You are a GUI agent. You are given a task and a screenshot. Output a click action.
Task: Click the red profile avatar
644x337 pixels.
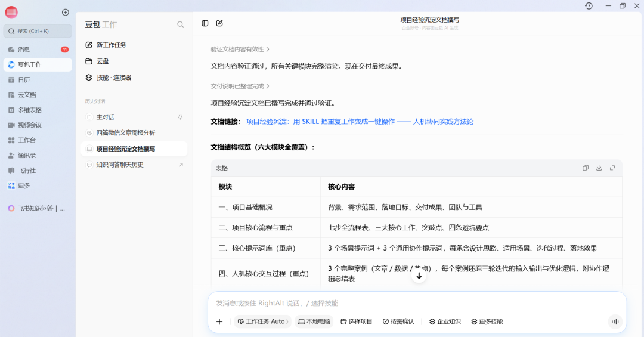click(x=11, y=13)
